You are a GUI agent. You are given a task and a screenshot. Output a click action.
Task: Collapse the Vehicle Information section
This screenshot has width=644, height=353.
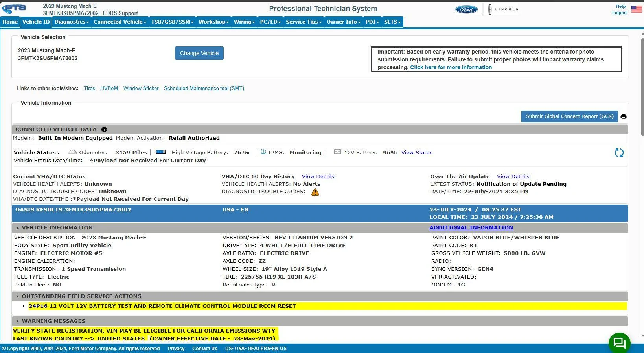pyautogui.click(x=18, y=228)
